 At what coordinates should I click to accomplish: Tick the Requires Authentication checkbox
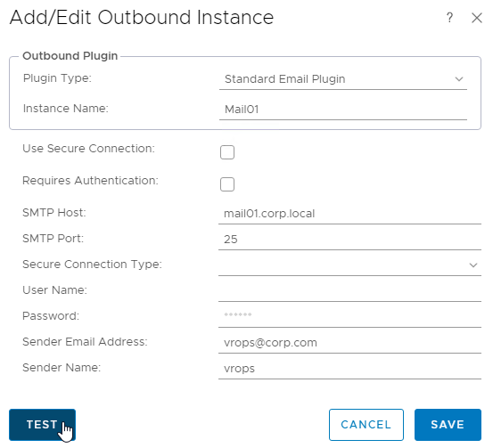click(x=227, y=184)
